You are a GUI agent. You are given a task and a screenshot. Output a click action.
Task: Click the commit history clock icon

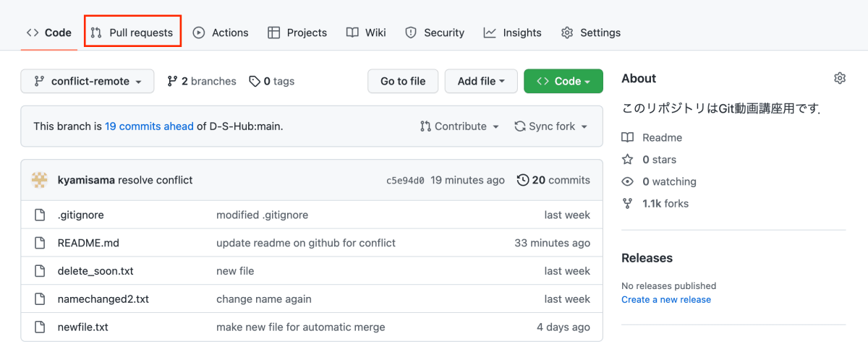pos(523,180)
